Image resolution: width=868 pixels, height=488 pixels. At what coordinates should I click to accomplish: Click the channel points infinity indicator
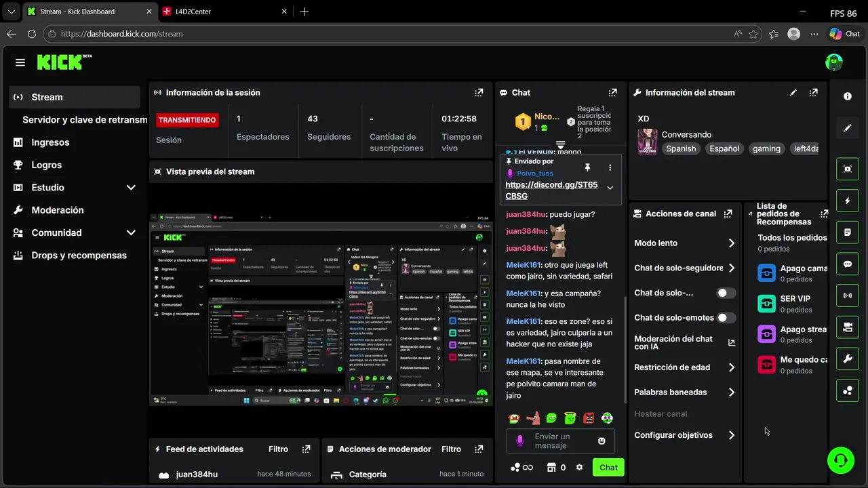click(x=522, y=467)
